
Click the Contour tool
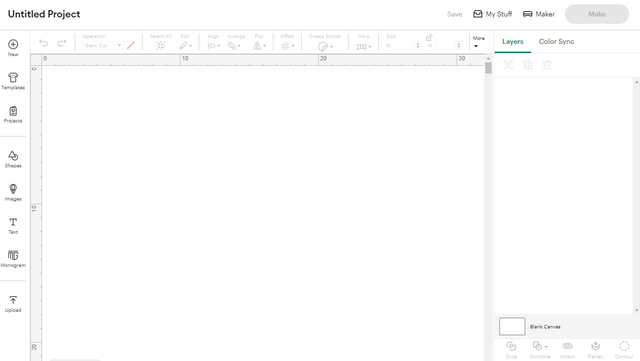pyautogui.click(x=624, y=350)
